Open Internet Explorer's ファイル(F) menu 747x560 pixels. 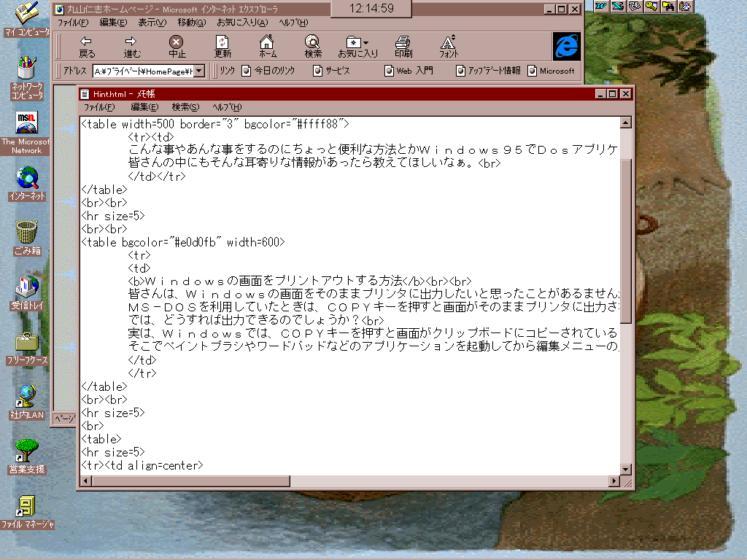pos(73,23)
